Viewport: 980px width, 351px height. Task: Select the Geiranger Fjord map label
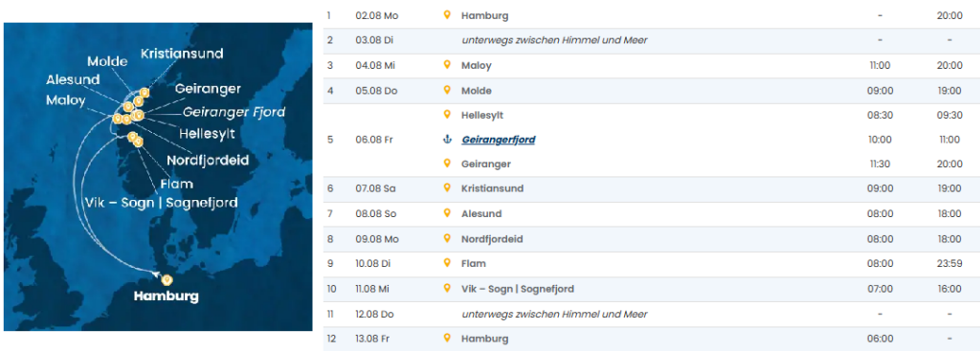coord(234,113)
